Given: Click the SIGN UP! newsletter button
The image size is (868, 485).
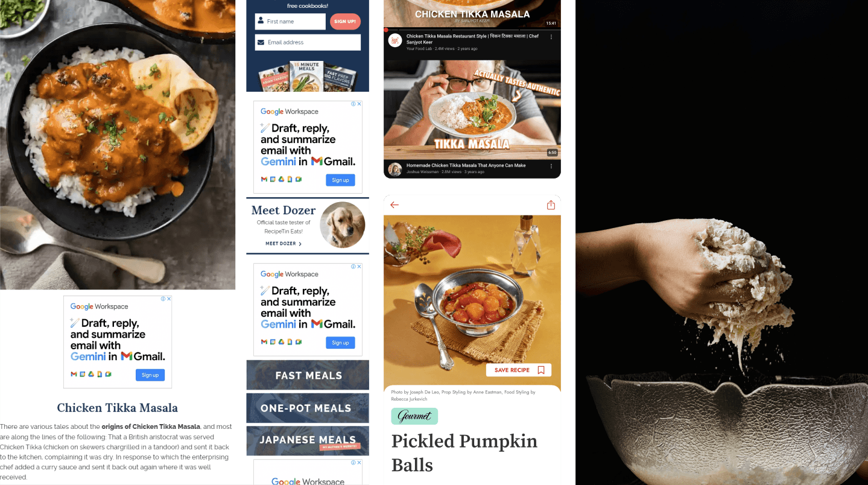Looking at the screenshot, I should click(345, 22).
